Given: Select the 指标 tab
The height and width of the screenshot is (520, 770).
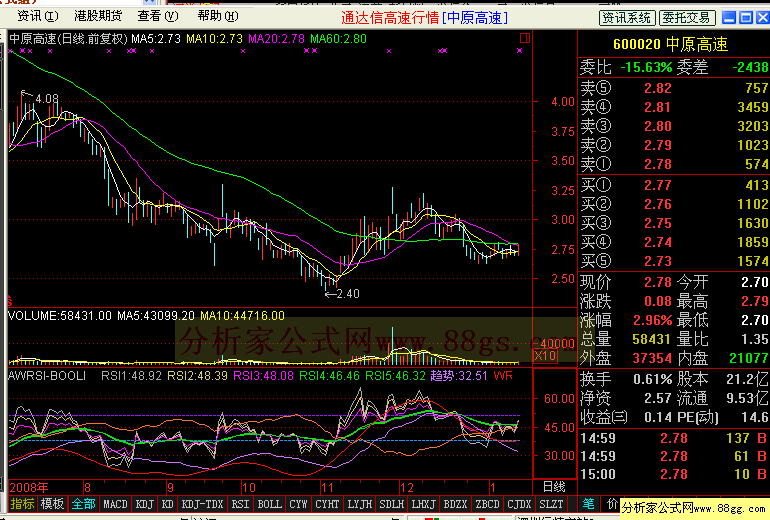Looking at the screenshot, I should [x=22, y=504].
